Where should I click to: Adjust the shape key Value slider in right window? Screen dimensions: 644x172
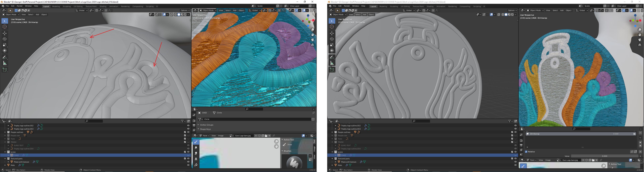coord(604,156)
